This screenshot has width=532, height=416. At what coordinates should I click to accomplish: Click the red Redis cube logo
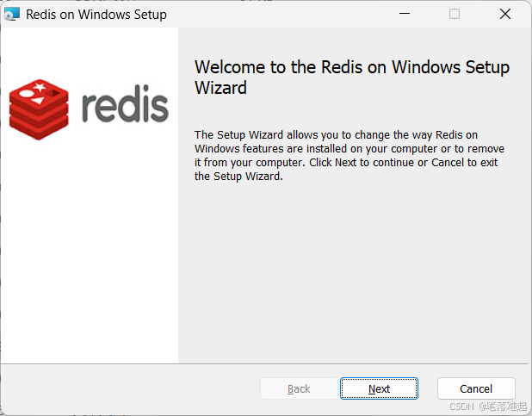[39, 109]
